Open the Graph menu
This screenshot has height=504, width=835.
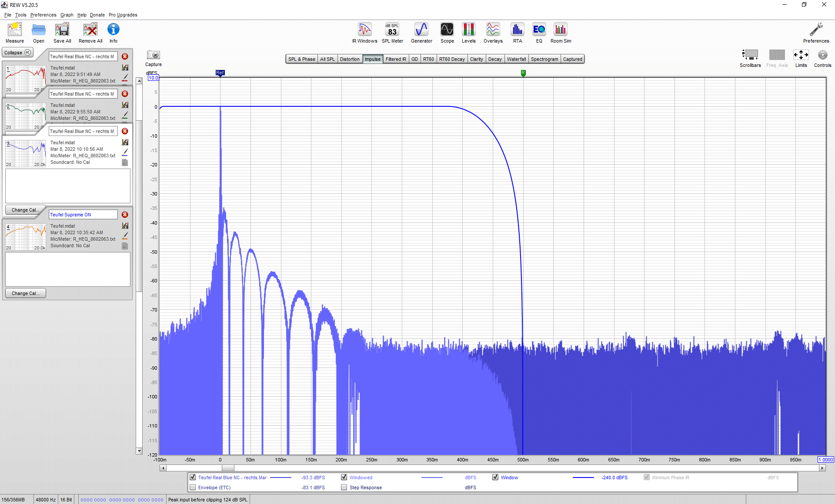coord(67,15)
